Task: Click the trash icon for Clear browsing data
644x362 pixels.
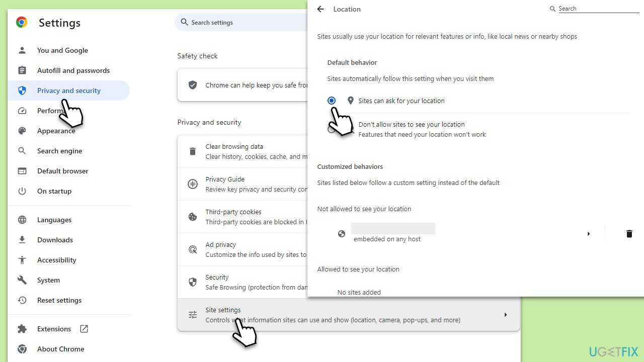Action: tap(192, 151)
